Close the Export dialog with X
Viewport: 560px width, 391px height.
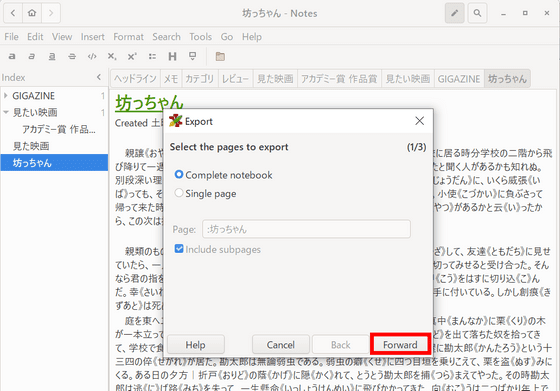pos(420,121)
